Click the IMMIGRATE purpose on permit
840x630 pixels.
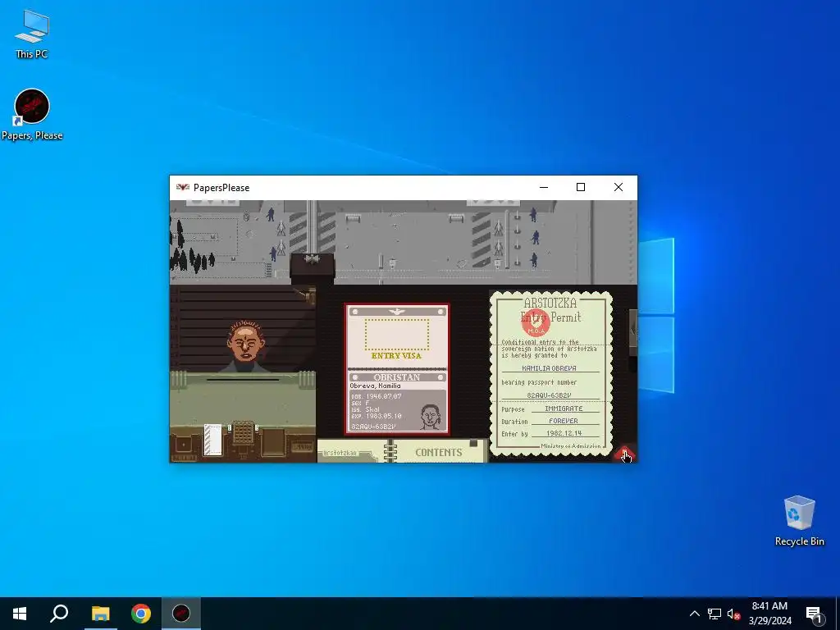[564, 409]
